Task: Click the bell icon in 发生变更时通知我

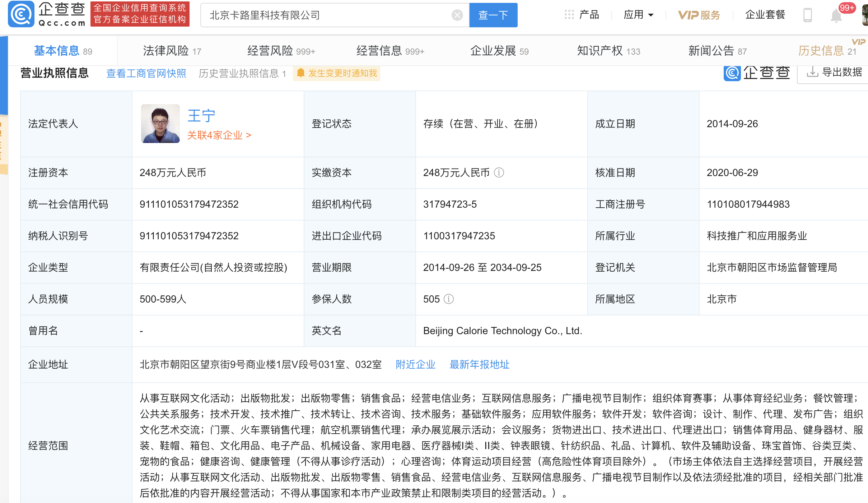Action: coord(301,73)
